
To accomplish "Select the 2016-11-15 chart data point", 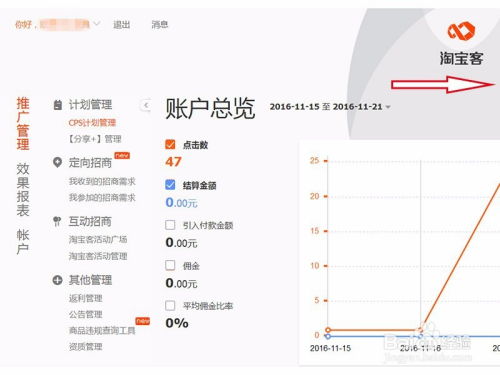I will coord(328,330).
